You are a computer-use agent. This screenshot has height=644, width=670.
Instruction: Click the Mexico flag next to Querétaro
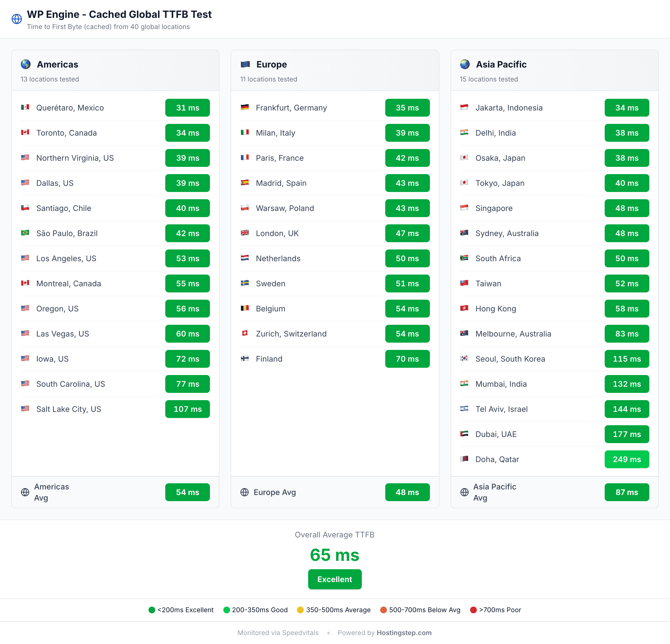(x=25, y=107)
